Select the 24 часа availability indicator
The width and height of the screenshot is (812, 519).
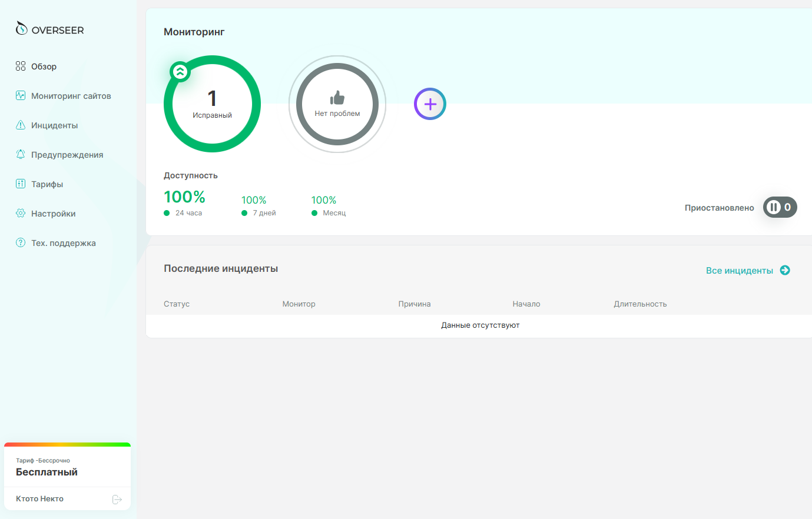pos(184,202)
